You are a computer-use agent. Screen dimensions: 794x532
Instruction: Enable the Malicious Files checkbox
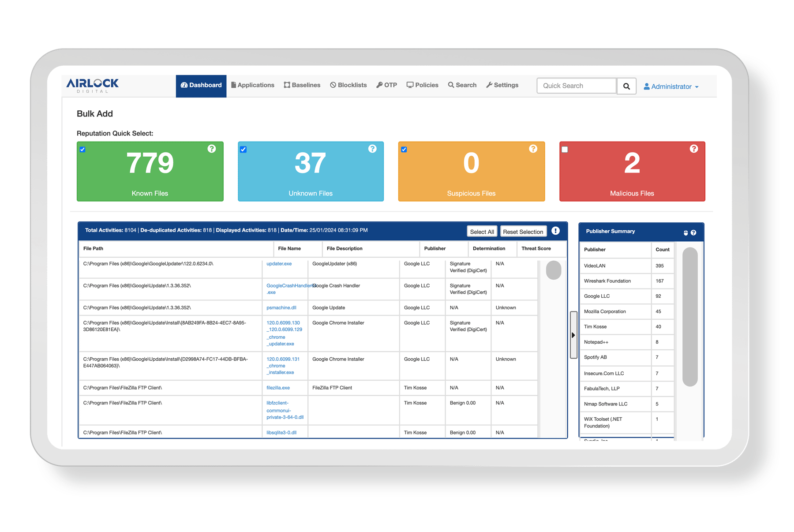coord(565,150)
